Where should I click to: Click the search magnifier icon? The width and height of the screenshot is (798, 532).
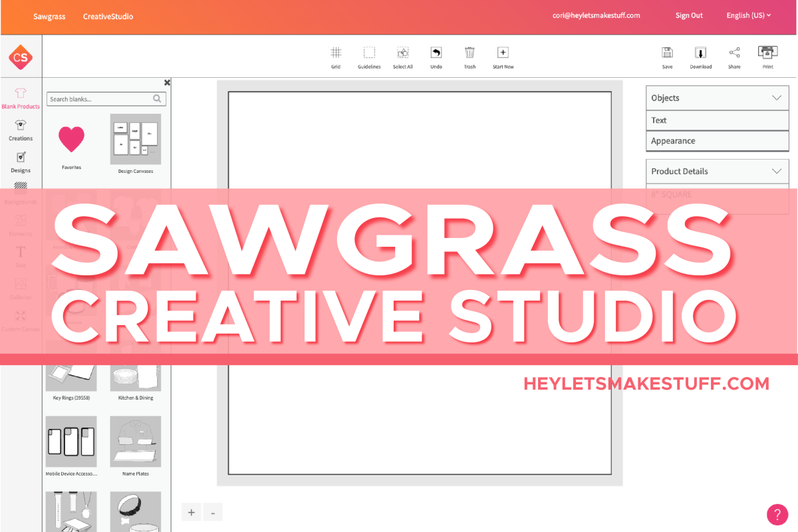coord(158,99)
